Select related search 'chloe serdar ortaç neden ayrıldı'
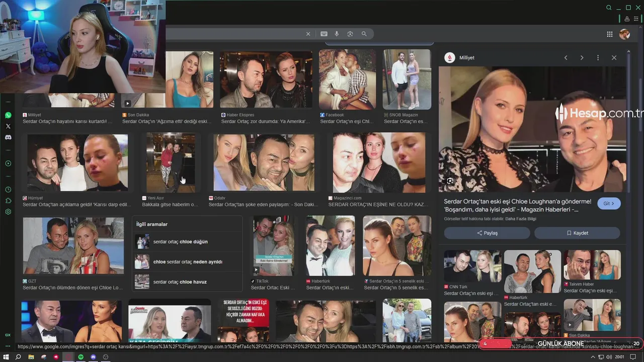This screenshot has width=644, height=362. (x=187, y=262)
